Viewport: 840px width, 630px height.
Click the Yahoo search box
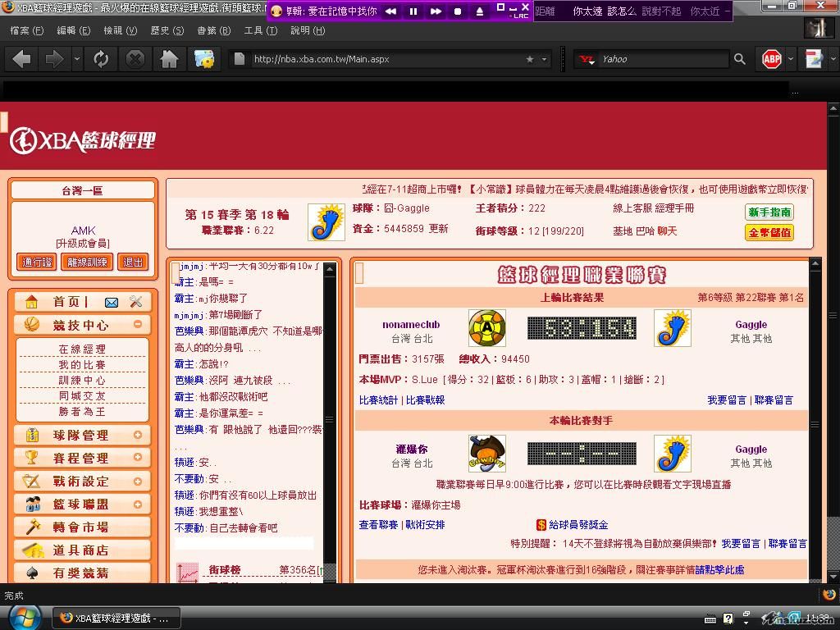click(x=660, y=59)
